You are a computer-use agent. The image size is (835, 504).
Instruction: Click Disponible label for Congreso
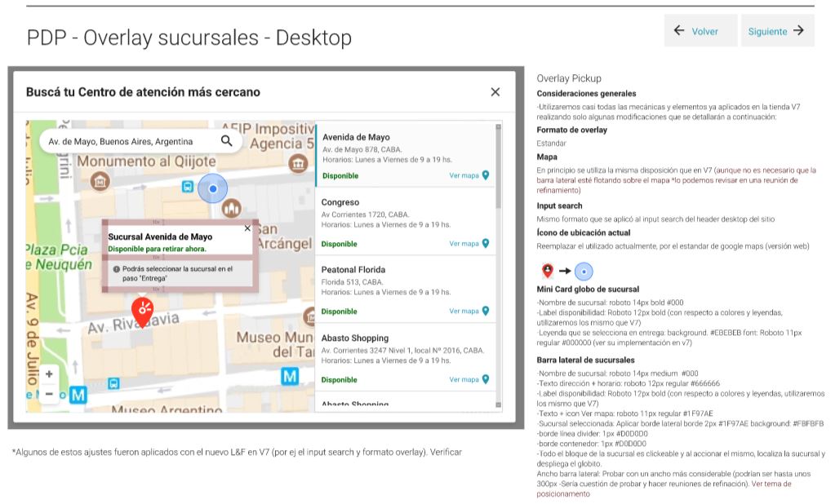pos(340,244)
